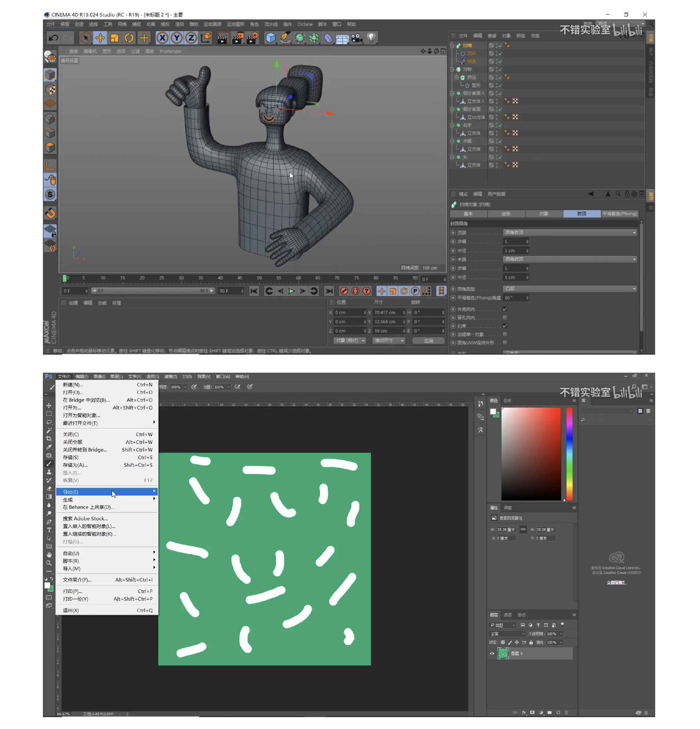Select the Photoshop Type tool

49,530
